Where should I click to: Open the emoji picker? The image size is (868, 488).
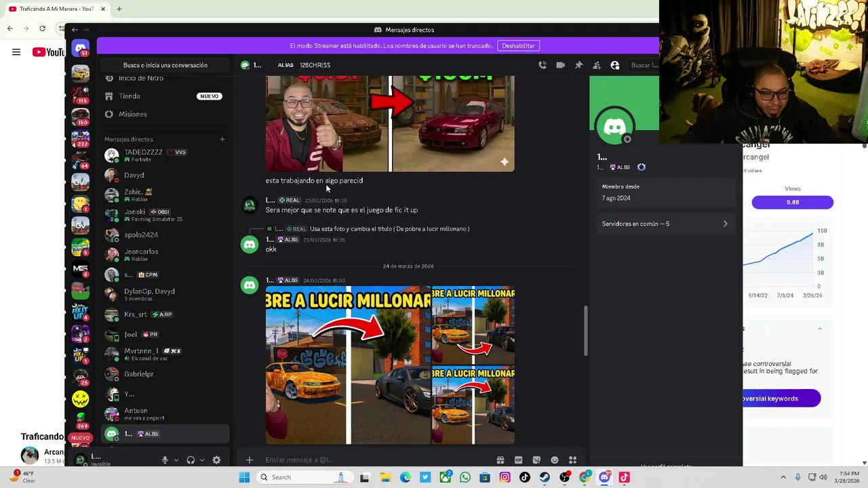coord(555,460)
